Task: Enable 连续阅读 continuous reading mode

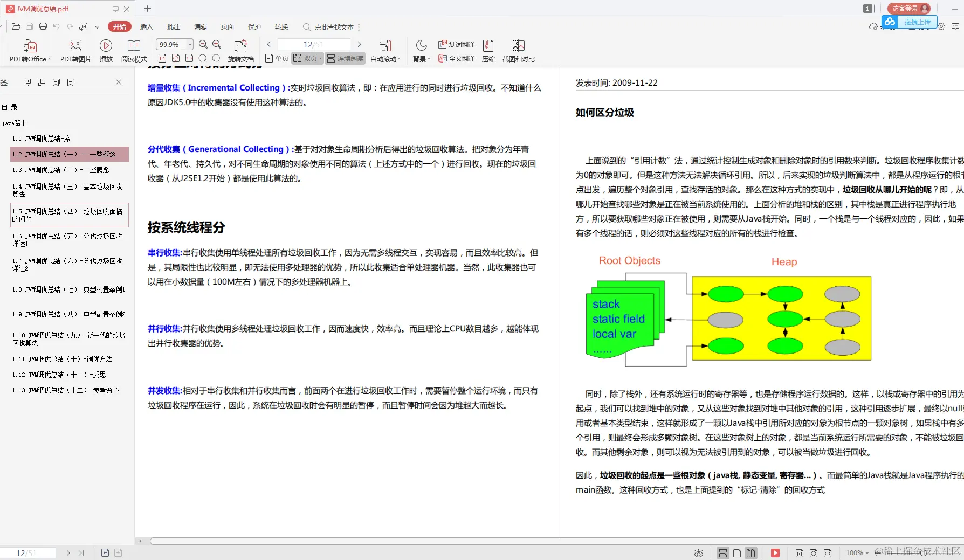Action: coord(345,58)
